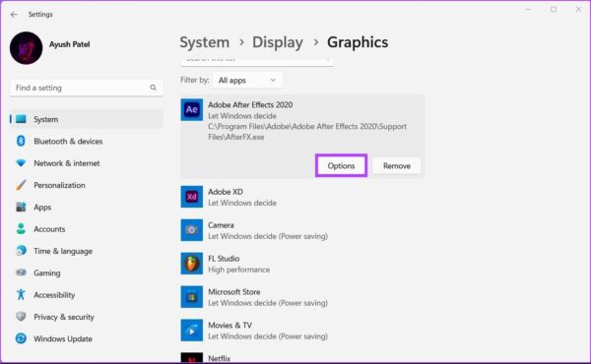This screenshot has width=591, height=364.
Task: Click the Camera app icon
Action: tap(191, 230)
